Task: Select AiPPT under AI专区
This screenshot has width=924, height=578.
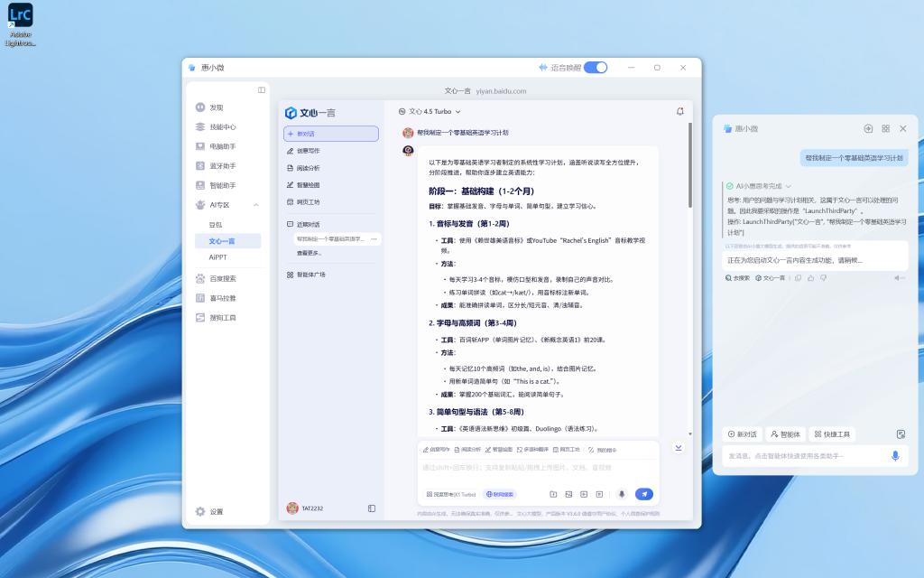Action: (x=218, y=257)
